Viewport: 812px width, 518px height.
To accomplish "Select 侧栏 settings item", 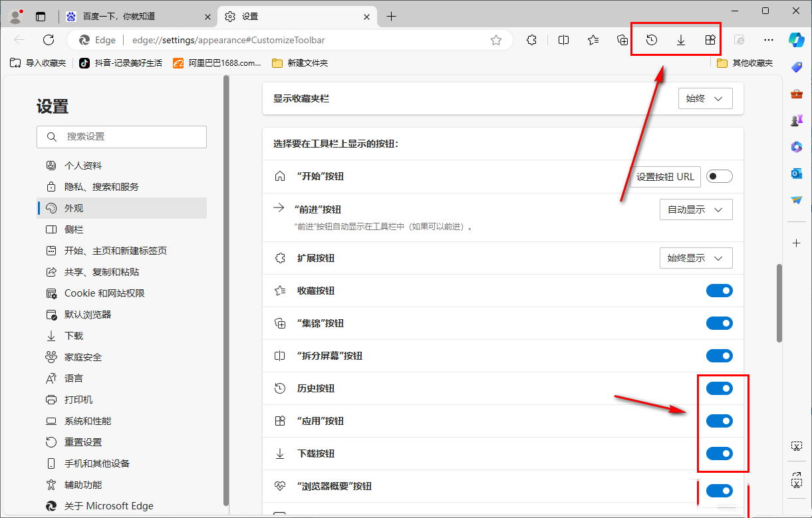I will click(122, 229).
